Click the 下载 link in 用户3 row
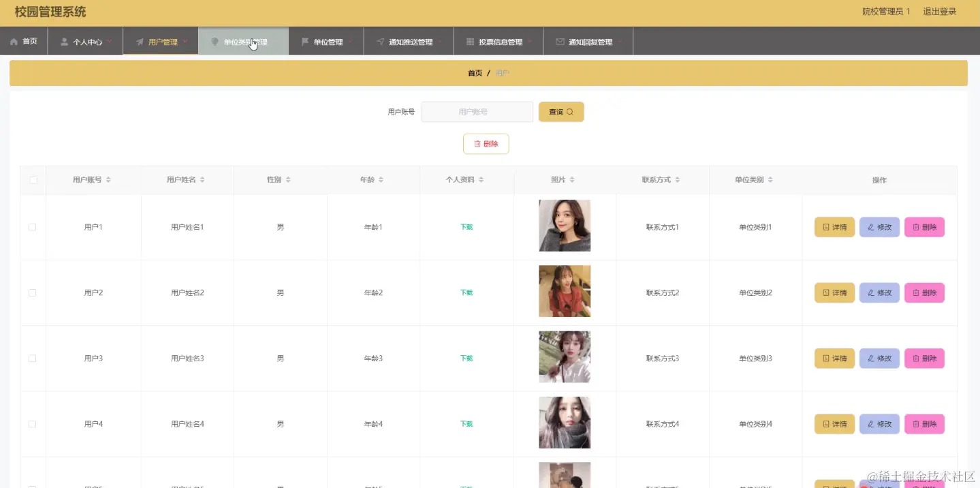Viewport: 980px width, 488px height. 467,359
